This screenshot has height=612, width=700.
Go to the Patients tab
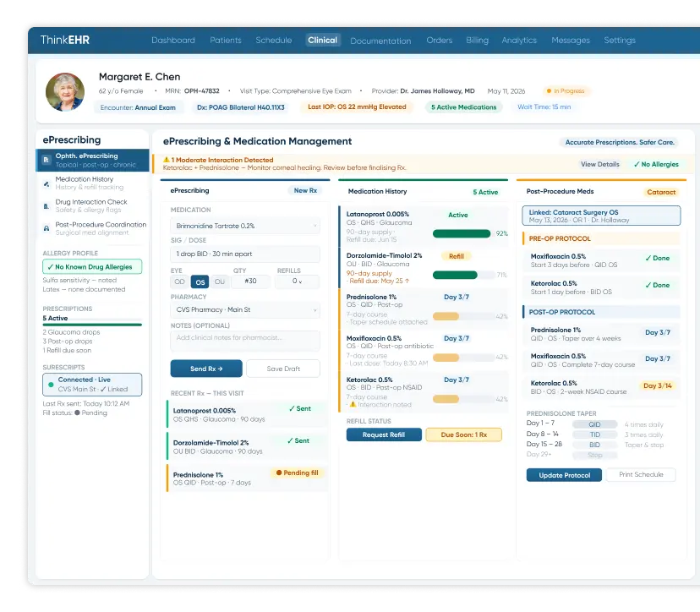(226, 41)
